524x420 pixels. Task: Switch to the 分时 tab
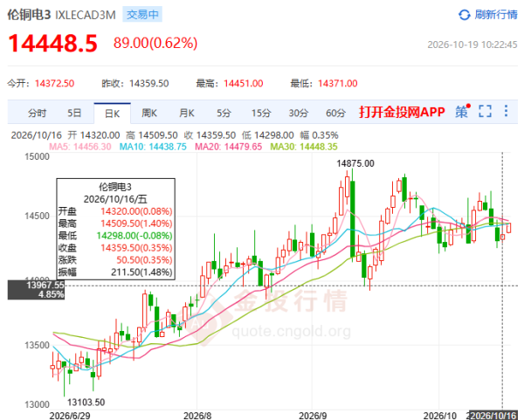coord(37,113)
